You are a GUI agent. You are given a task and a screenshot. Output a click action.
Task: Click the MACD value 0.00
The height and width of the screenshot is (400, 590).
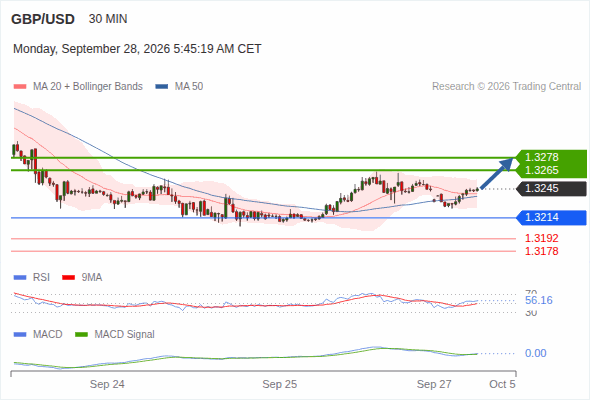point(536,353)
